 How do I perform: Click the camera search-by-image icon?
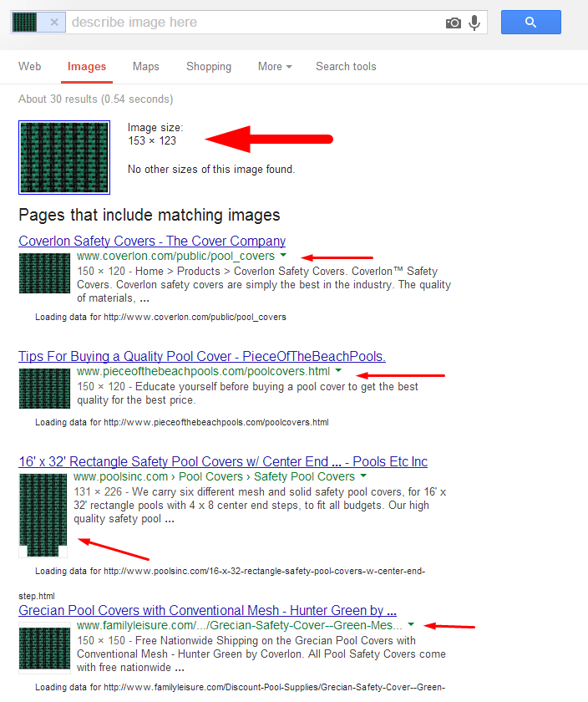454,23
